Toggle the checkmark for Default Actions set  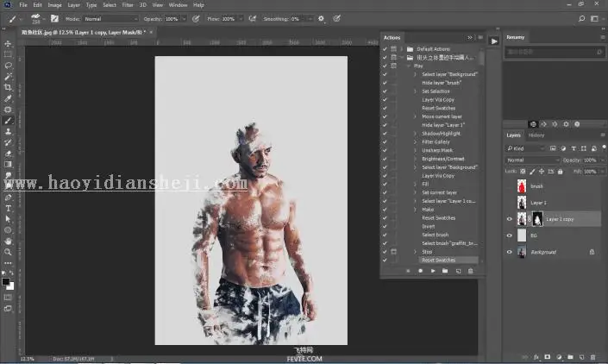385,49
